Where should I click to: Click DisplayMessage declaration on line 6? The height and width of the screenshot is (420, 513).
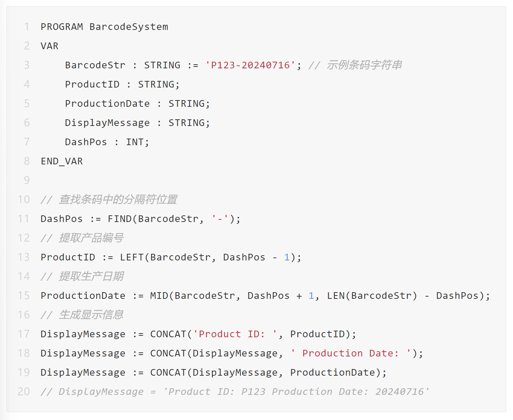tap(107, 123)
